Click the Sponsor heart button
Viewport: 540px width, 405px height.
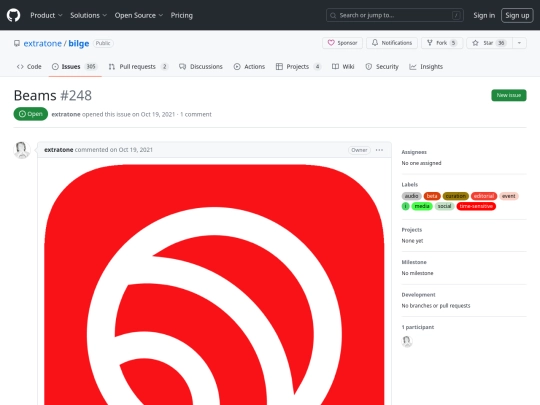click(x=342, y=43)
